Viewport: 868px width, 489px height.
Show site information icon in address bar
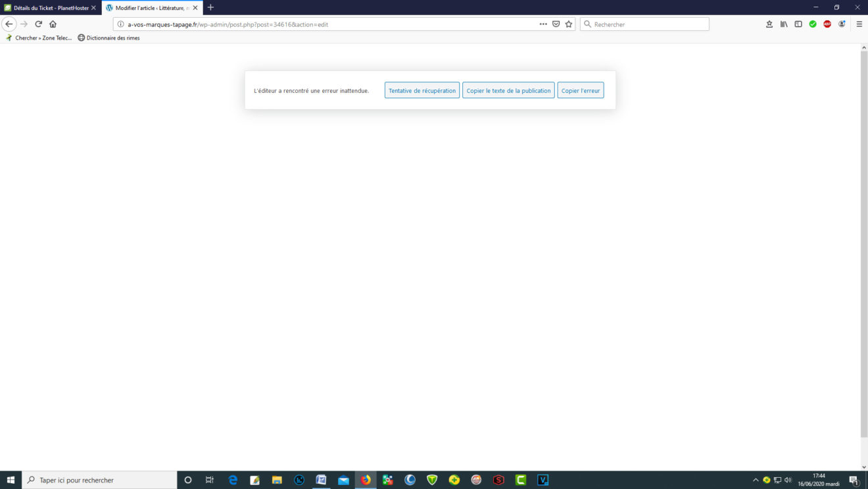point(121,24)
